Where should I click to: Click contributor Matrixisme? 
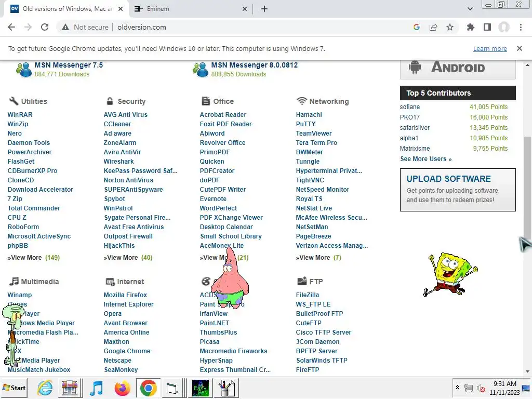(415, 149)
